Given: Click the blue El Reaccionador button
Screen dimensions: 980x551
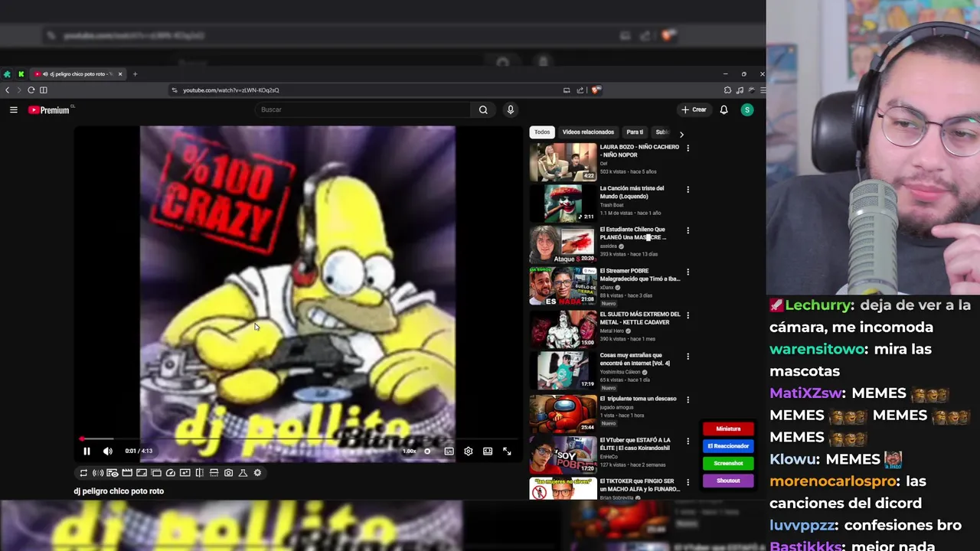Looking at the screenshot, I should click(x=728, y=446).
